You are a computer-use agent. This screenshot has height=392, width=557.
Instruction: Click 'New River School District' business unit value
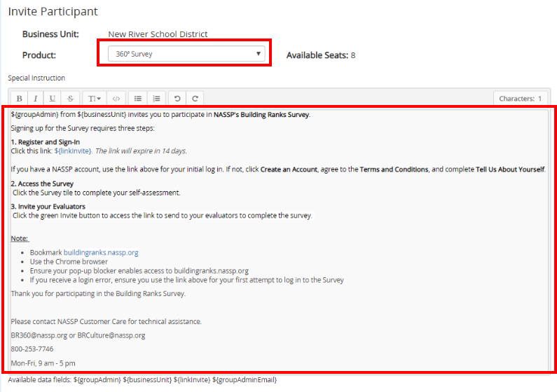[158, 34]
